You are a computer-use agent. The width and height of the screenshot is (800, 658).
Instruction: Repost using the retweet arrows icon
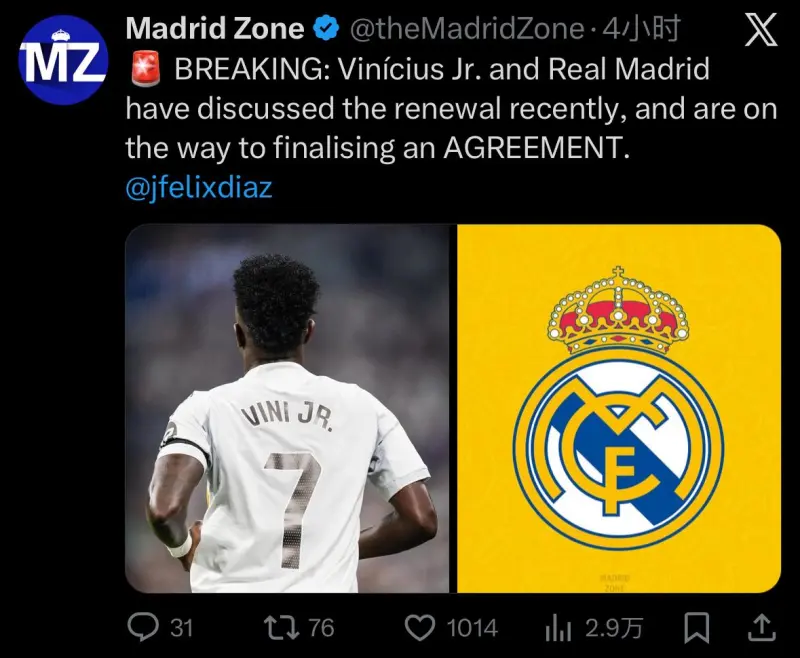(x=281, y=627)
